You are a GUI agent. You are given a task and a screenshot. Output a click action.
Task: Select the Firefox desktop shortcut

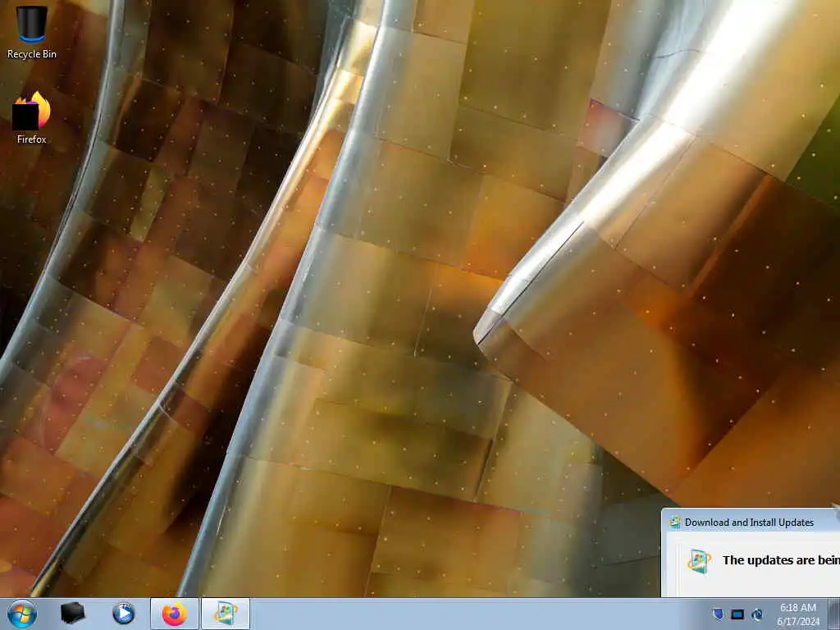(32, 111)
